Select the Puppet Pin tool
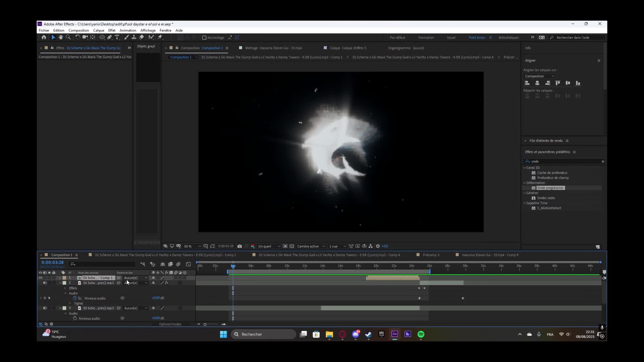 click(x=160, y=37)
